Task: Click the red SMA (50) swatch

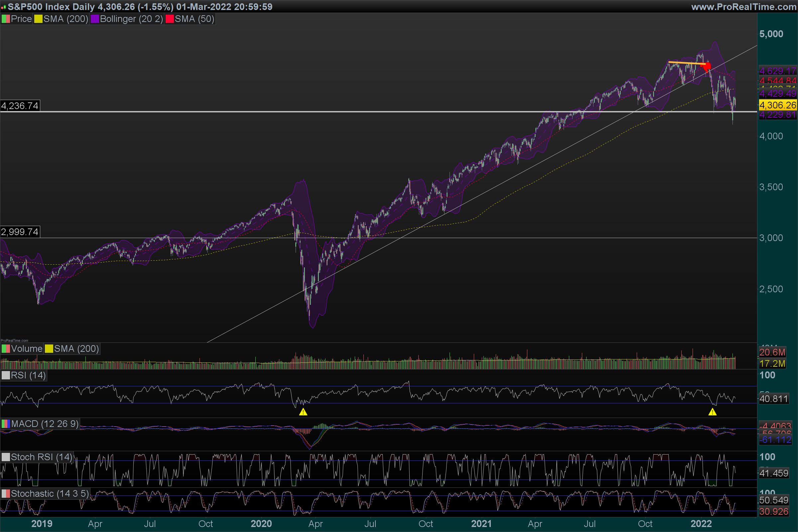Action: (169, 19)
